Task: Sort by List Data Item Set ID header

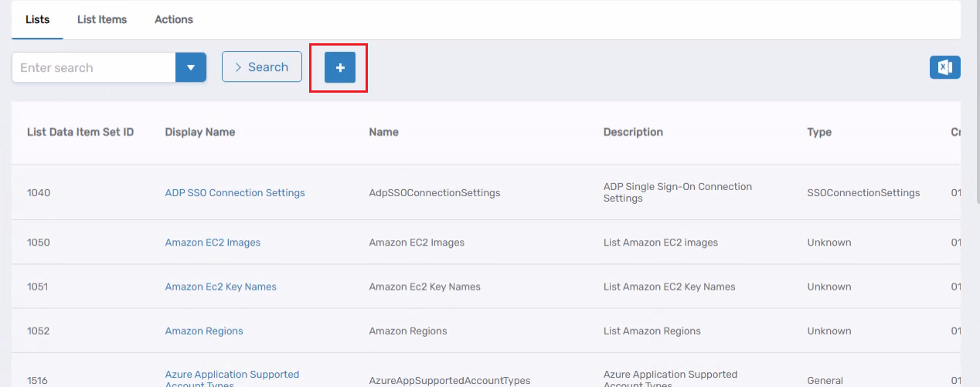Action: tap(80, 132)
